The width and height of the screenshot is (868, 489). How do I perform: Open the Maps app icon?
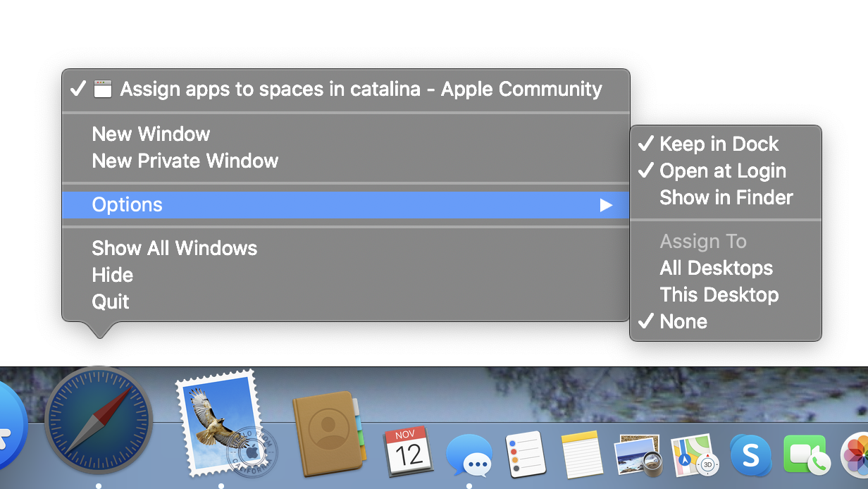(695, 455)
